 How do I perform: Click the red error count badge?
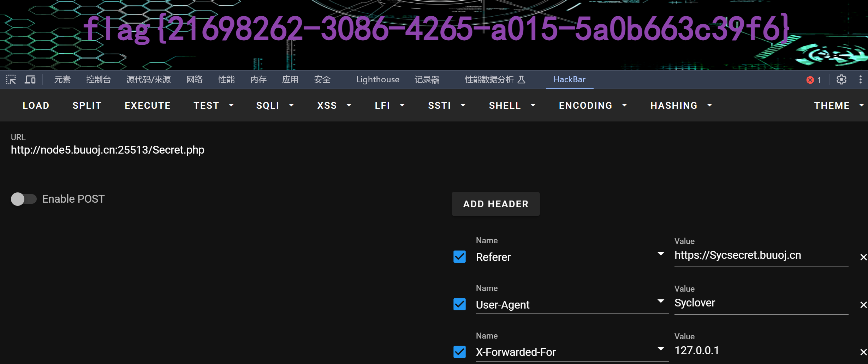click(814, 80)
